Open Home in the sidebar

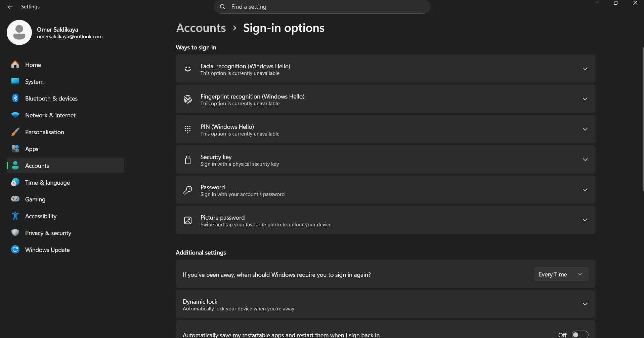point(65,65)
